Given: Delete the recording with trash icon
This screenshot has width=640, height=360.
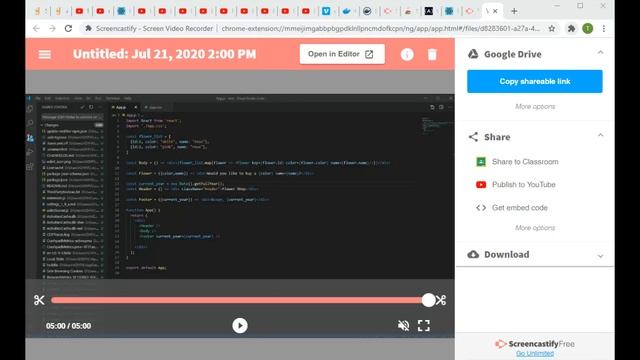Looking at the screenshot, I should pos(432,54).
